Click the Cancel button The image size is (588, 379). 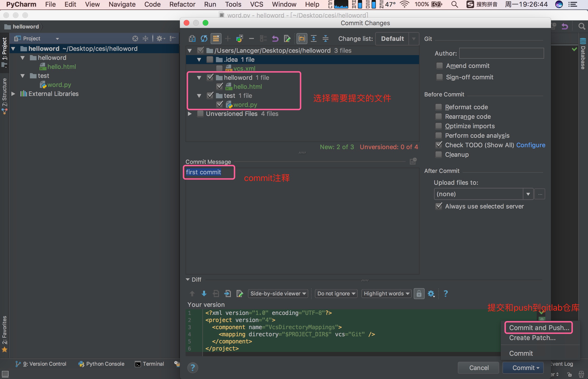[479, 368]
